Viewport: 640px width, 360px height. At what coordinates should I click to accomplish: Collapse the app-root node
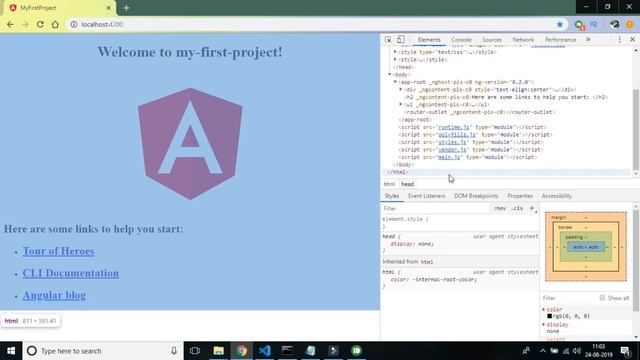click(395, 82)
